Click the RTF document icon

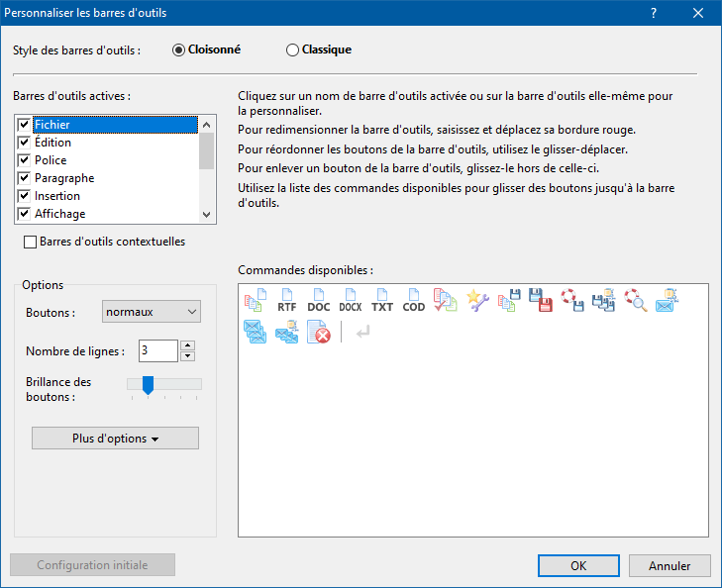click(287, 301)
